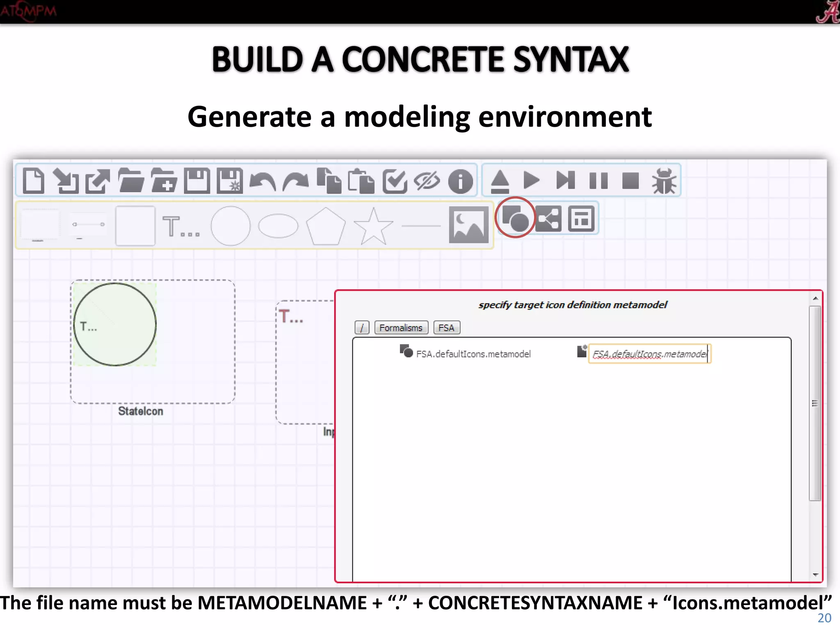Select the FSA.defaultIcons.metamodel file entry
This screenshot has height=630, width=840.
click(x=465, y=353)
